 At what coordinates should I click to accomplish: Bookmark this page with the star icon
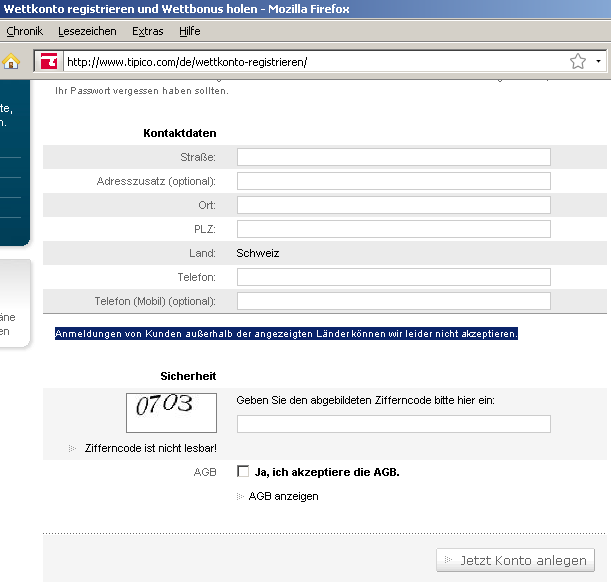577,61
